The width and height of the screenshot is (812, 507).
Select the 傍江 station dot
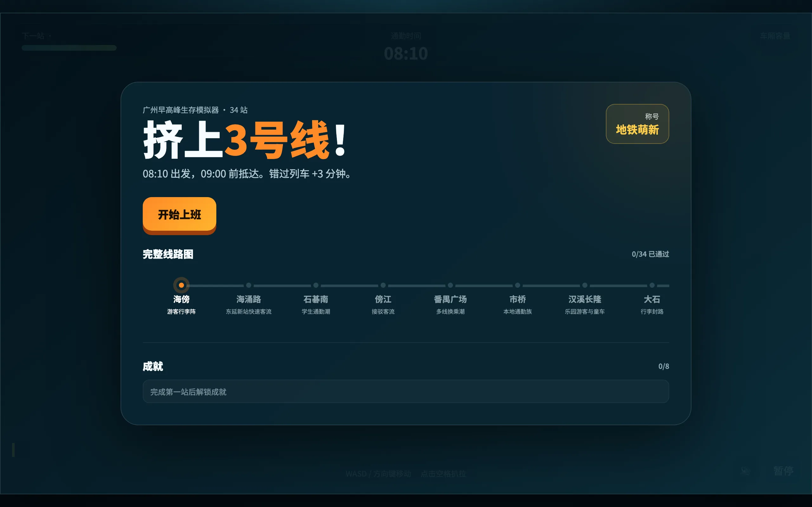[383, 286]
